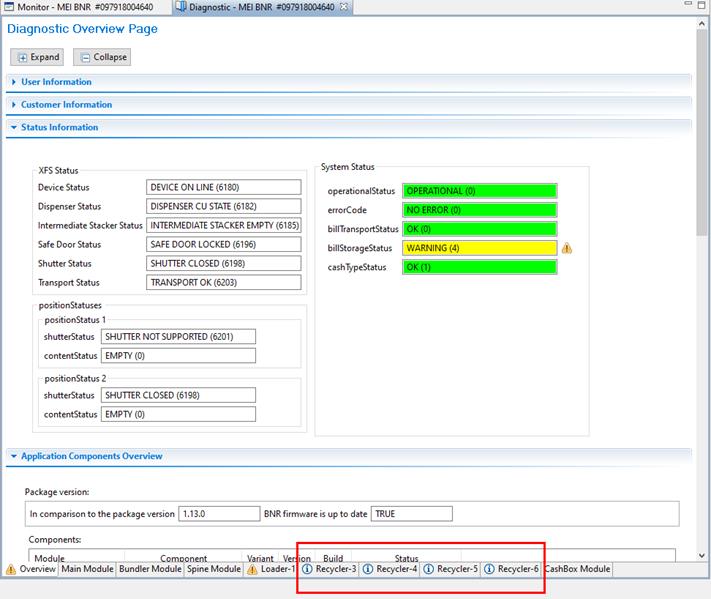Collapse the Application Components Overview section

point(13,457)
